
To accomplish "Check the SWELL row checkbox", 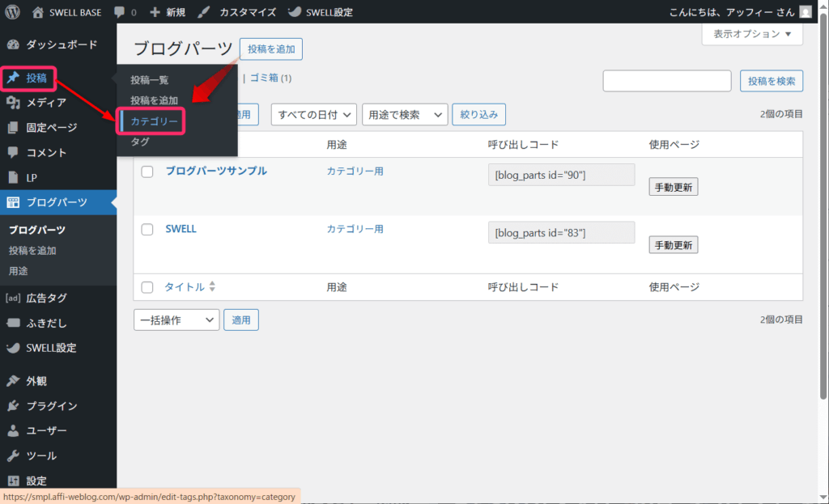I will coord(147,229).
